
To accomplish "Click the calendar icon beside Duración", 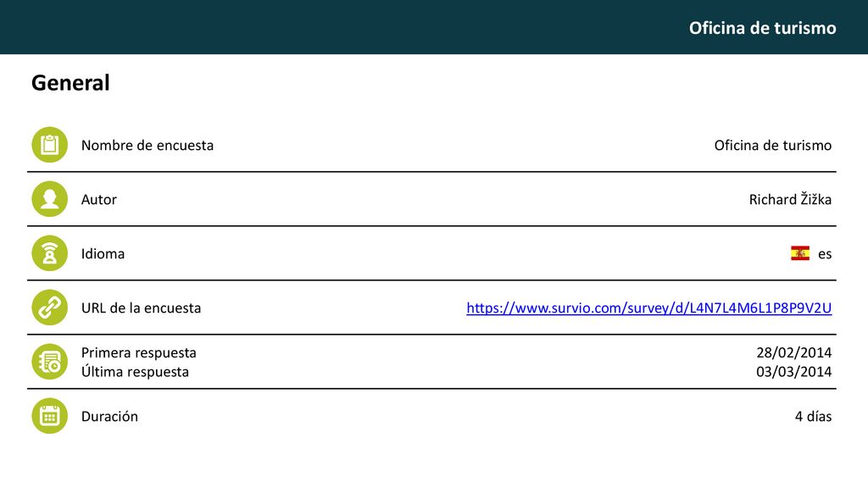I will [49, 416].
